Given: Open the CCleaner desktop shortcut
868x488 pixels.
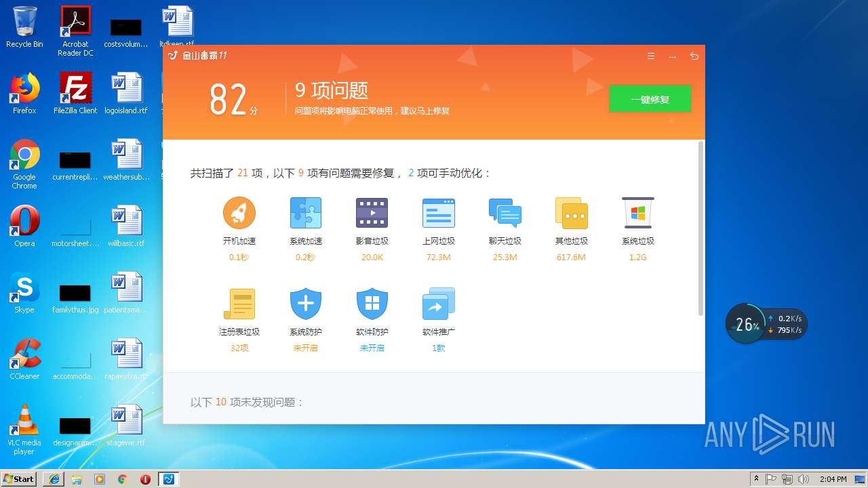Looking at the screenshot, I should pyautogui.click(x=24, y=359).
